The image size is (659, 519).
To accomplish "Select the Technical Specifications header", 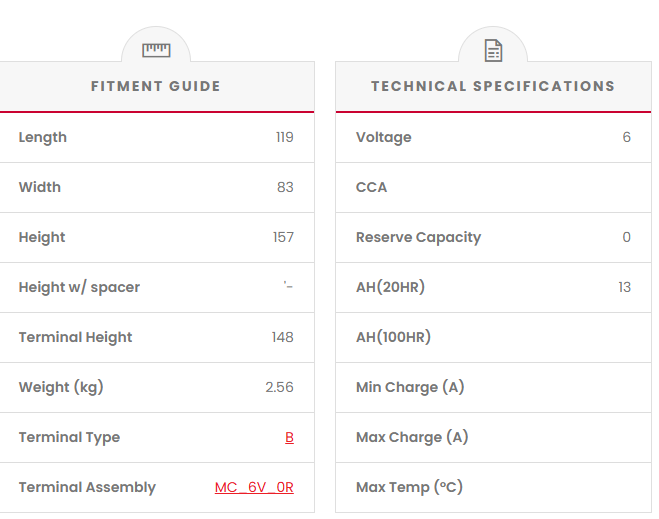I will click(x=493, y=86).
